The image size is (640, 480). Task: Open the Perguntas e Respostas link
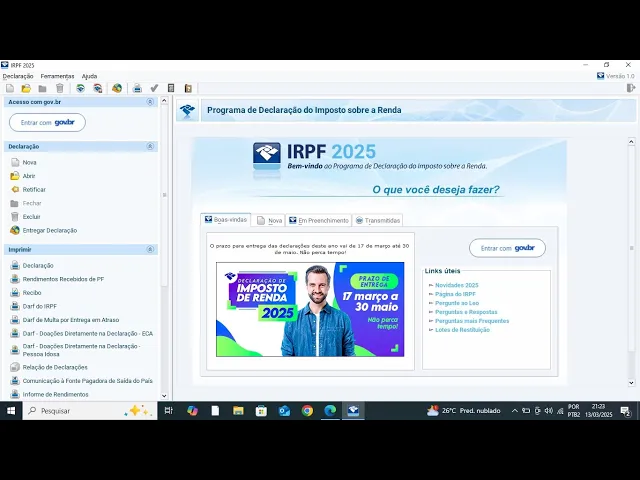coord(466,312)
